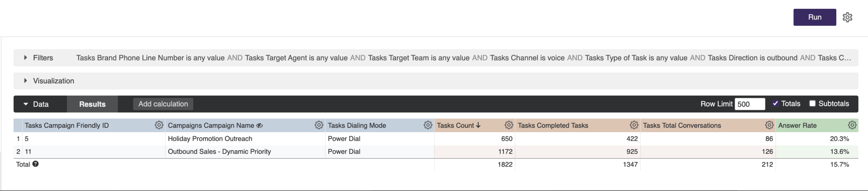Collapse the Data section
Viewport: 868px width, 191px height.
click(26, 104)
